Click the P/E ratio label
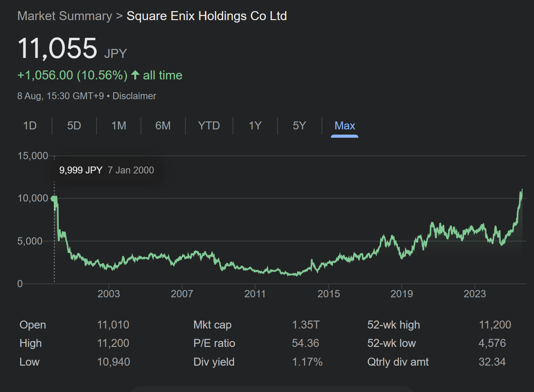Image resolution: width=534 pixels, height=392 pixels. (214, 343)
